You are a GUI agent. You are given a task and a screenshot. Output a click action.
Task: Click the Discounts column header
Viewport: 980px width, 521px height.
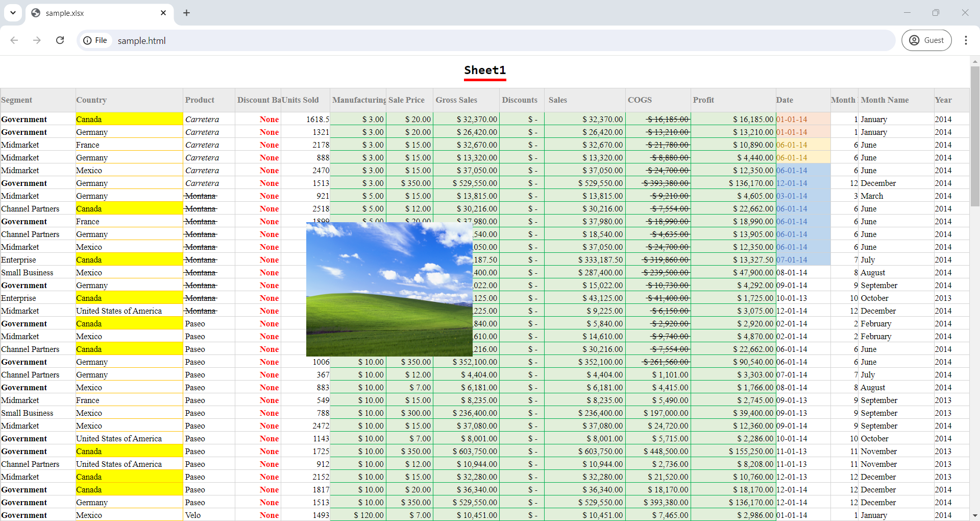pyautogui.click(x=522, y=100)
